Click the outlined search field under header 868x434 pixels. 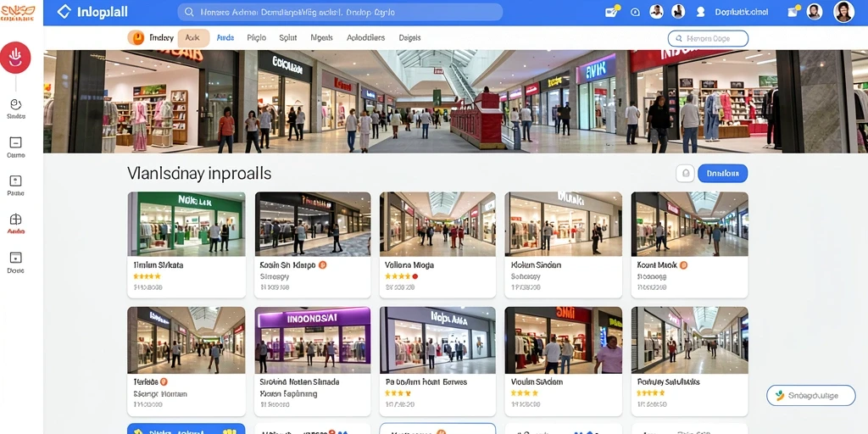pos(708,39)
